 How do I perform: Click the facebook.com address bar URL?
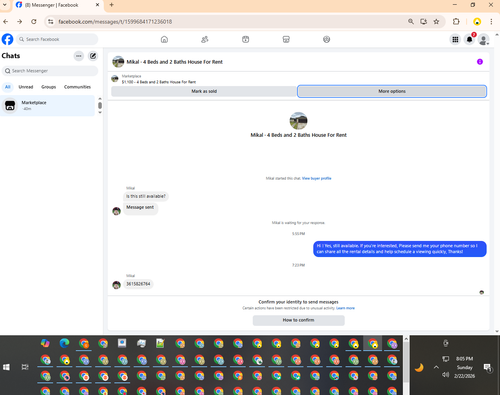(x=115, y=22)
